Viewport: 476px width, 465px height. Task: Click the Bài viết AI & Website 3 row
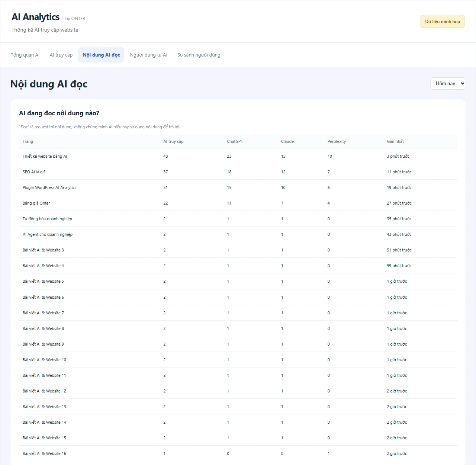(238, 250)
